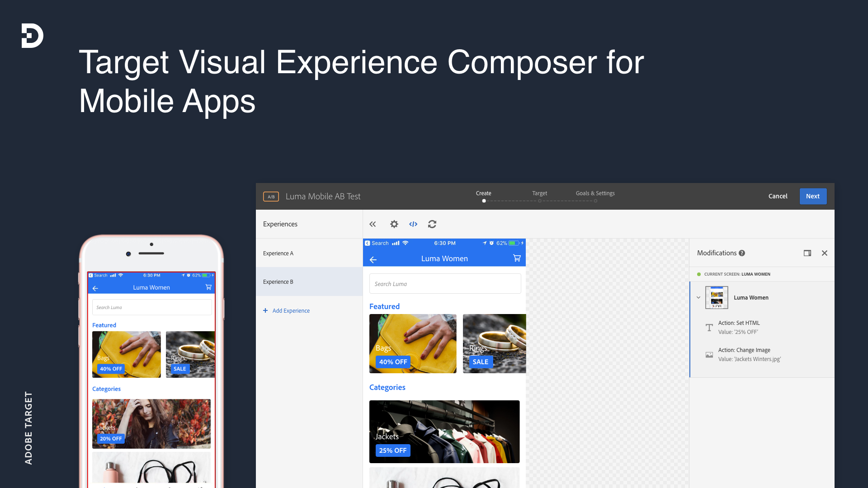This screenshot has height=488, width=868.
Task: Click the Modifications help question mark icon
Action: pyautogui.click(x=742, y=253)
